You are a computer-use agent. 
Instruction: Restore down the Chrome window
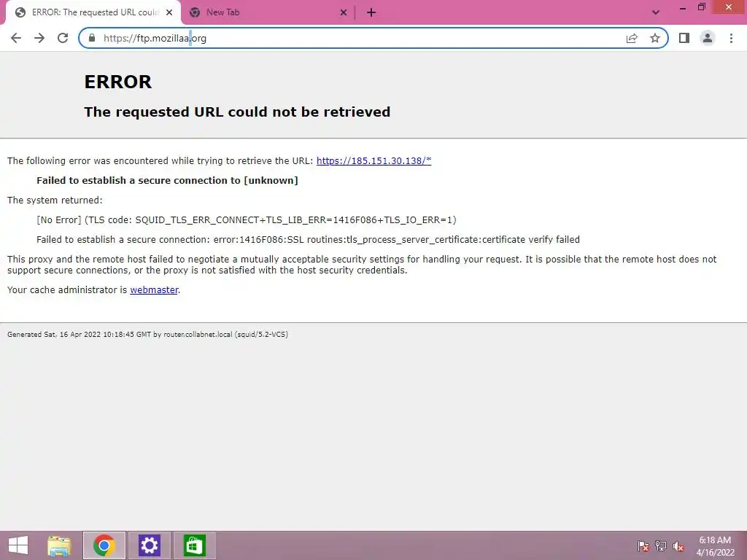[x=701, y=7]
